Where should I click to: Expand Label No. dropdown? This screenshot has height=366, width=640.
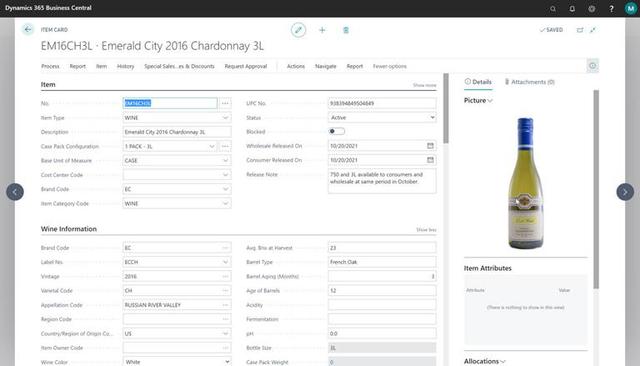[x=225, y=262]
